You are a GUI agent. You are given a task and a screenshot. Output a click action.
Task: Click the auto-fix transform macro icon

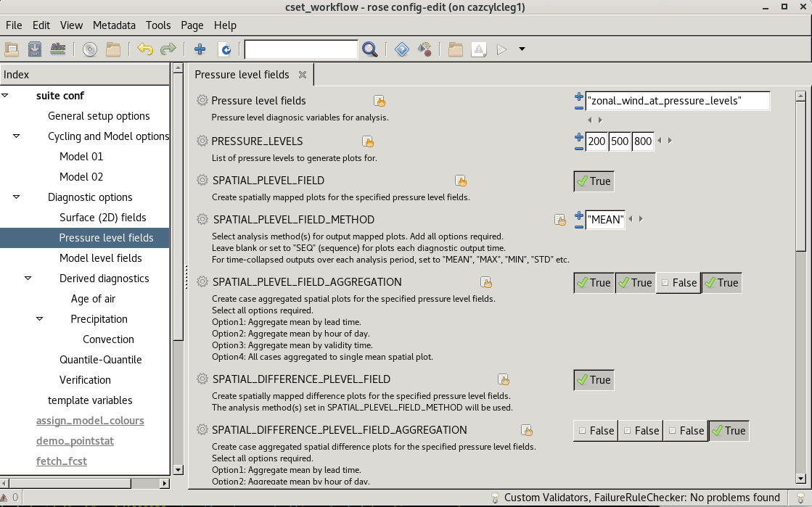tap(425, 49)
